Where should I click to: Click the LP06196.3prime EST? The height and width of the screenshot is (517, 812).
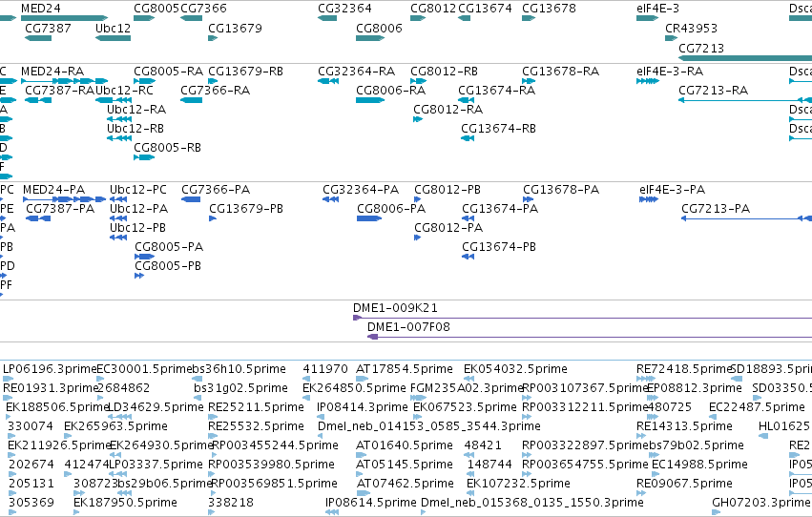pos(9,379)
